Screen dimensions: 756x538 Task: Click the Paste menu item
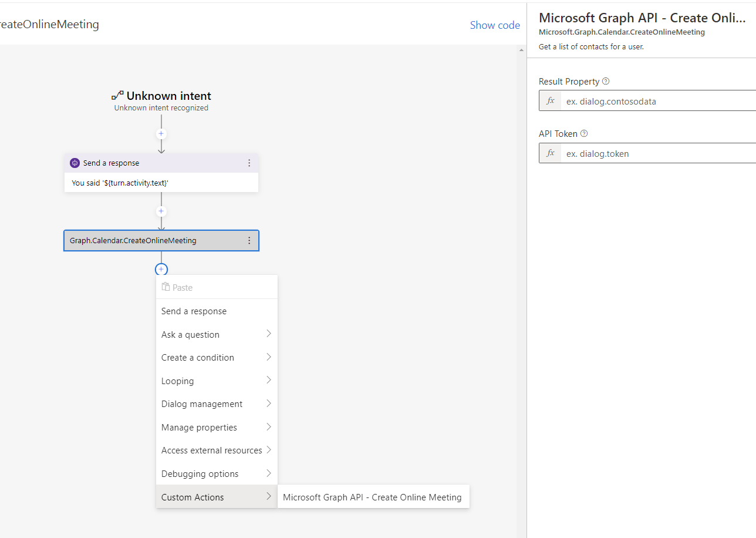(217, 287)
